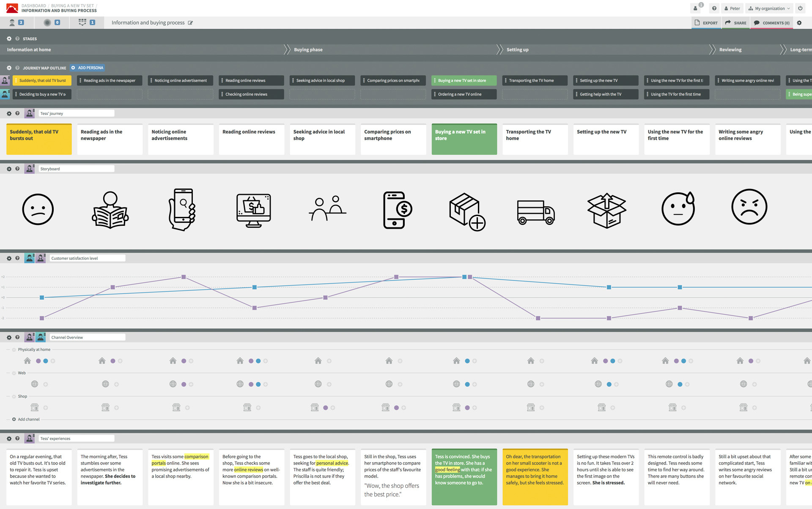Screen dimensions: 812x509
Task: Click the Export button
Action: click(x=707, y=23)
